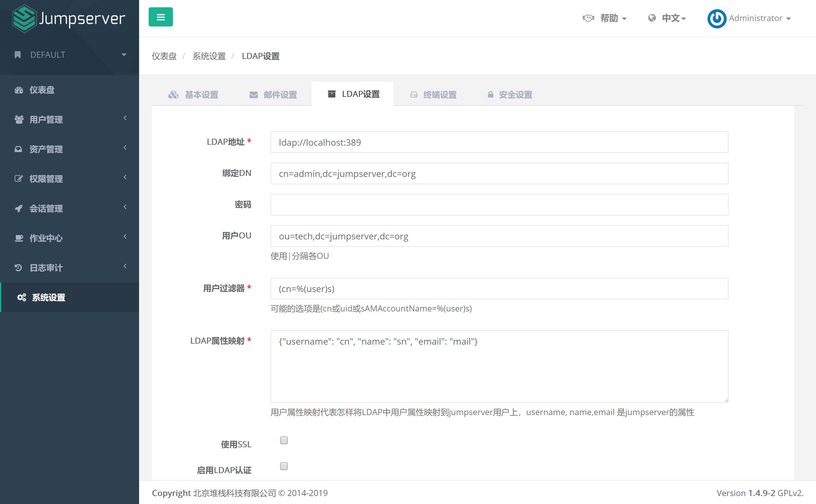Toggle 启用LDAP认证 checkbox

point(285,465)
